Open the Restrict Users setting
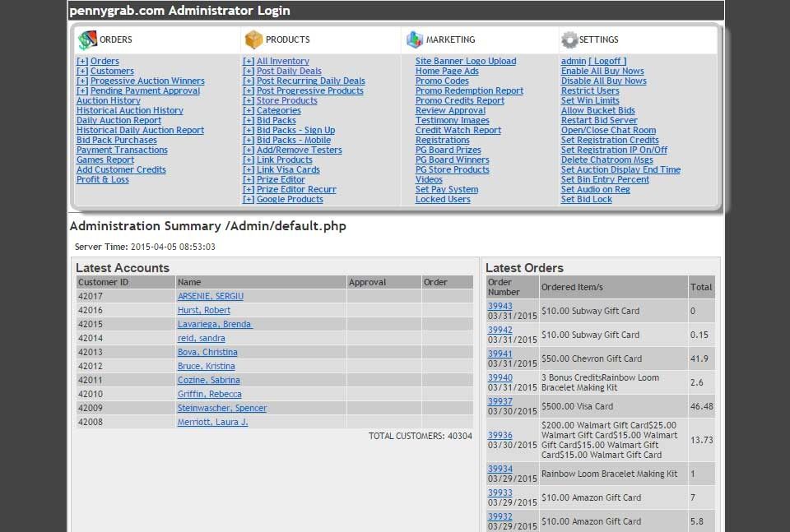790x532 pixels. (x=590, y=90)
